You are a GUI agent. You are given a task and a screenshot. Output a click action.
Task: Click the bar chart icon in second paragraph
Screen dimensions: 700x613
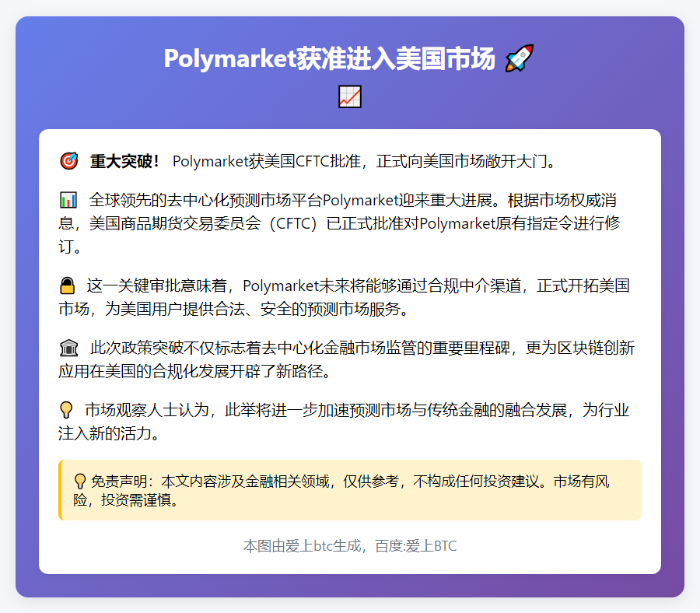(x=70, y=200)
